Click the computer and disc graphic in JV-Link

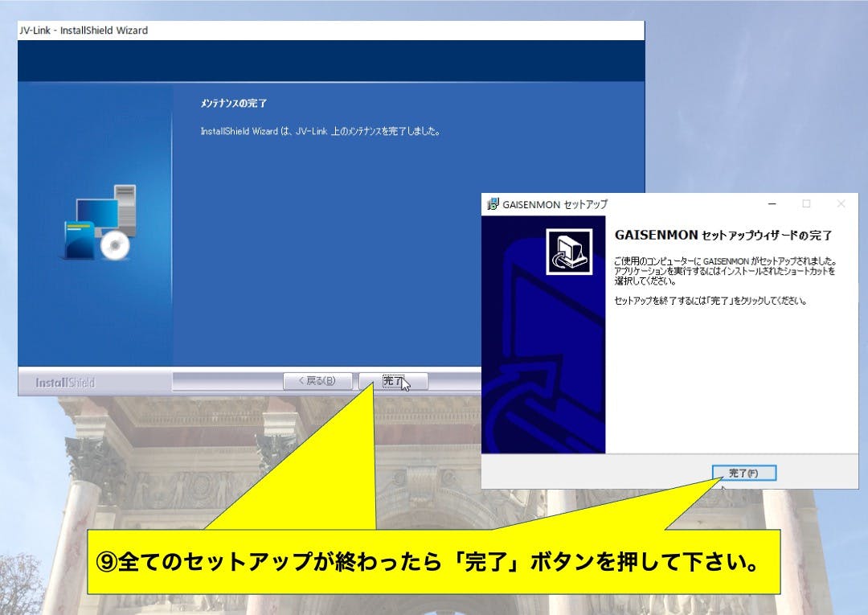[x=99, y=222]
